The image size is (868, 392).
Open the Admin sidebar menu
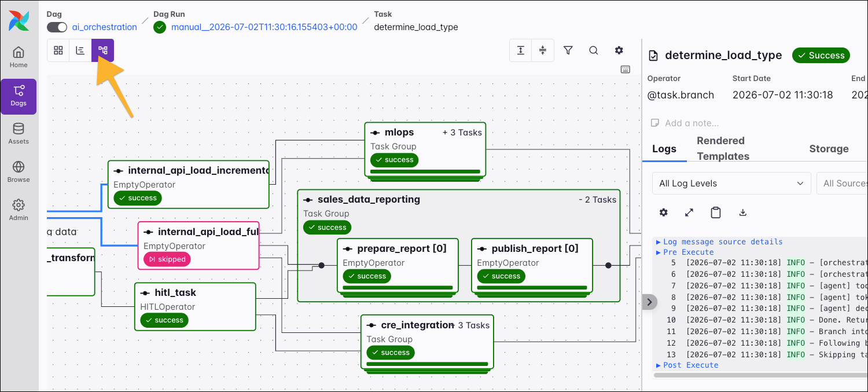[x=19, y=210]
